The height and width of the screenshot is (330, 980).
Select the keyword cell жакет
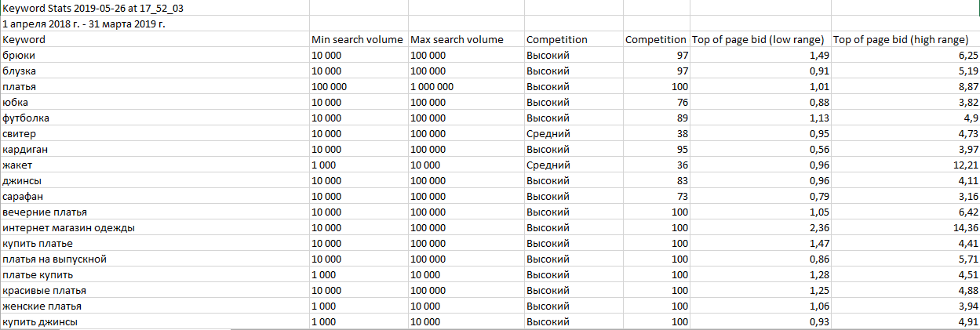155,165
